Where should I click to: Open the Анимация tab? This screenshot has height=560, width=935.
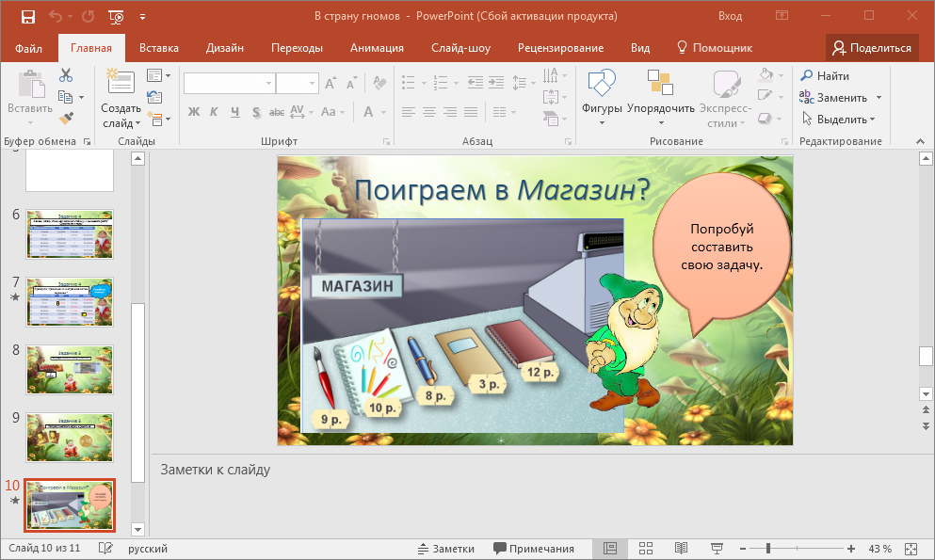[x=377, y=48]
